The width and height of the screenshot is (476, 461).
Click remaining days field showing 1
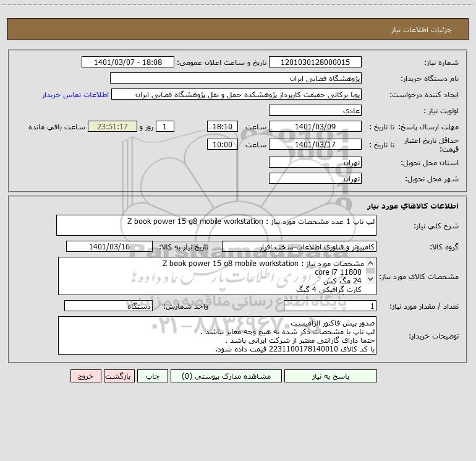pos(165,126)
